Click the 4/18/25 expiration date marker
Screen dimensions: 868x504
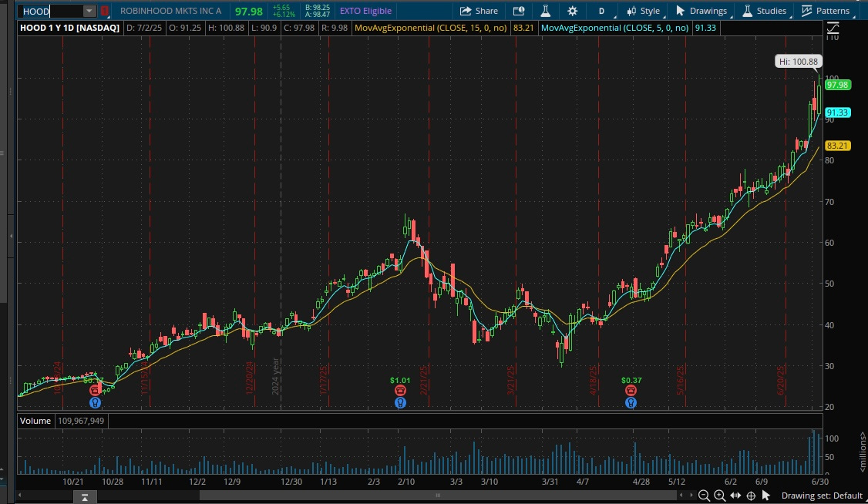pyautogui.click(x=593, y=379)
